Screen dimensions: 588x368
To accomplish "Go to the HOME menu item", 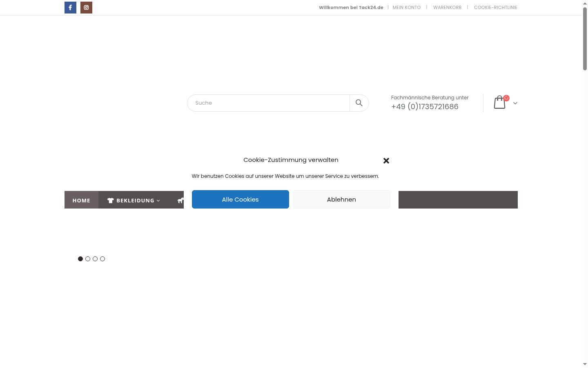I will click(x=81, y=200).
